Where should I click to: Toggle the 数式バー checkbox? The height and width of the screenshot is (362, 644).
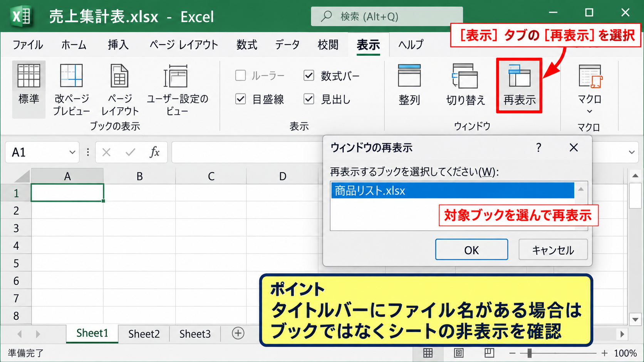tap(309, 75)
